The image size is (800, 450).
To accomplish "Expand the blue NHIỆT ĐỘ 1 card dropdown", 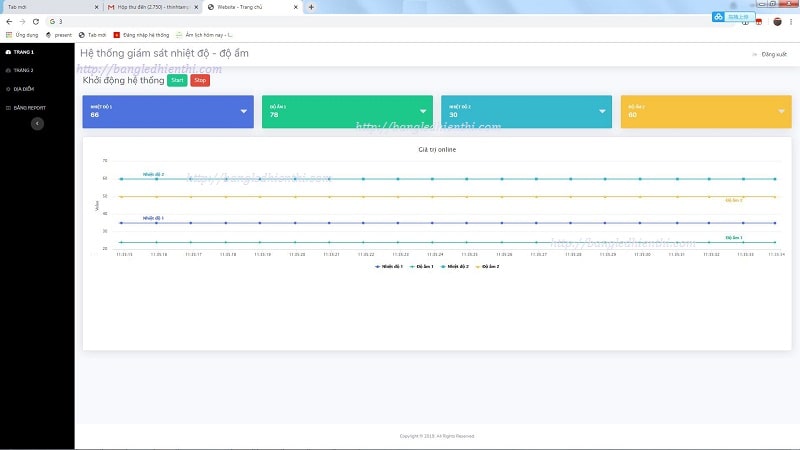I will (x=243, y=112).
